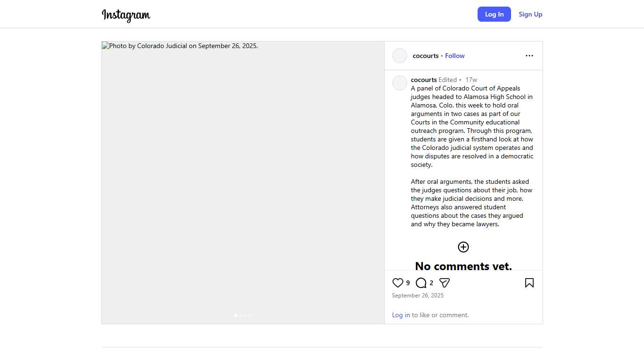Load more comments with the plus circle icon
The width and height of the screenshot is (644, 362).
(463, 247)
